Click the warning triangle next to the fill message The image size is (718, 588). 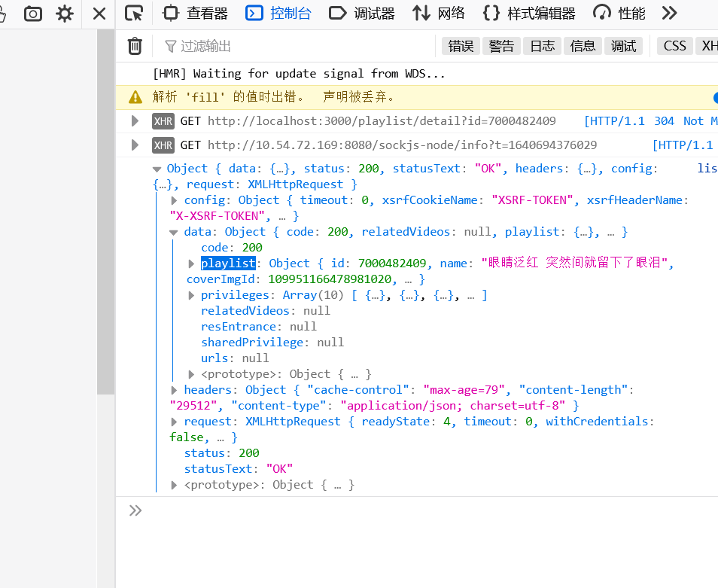[x=135, y=97]
